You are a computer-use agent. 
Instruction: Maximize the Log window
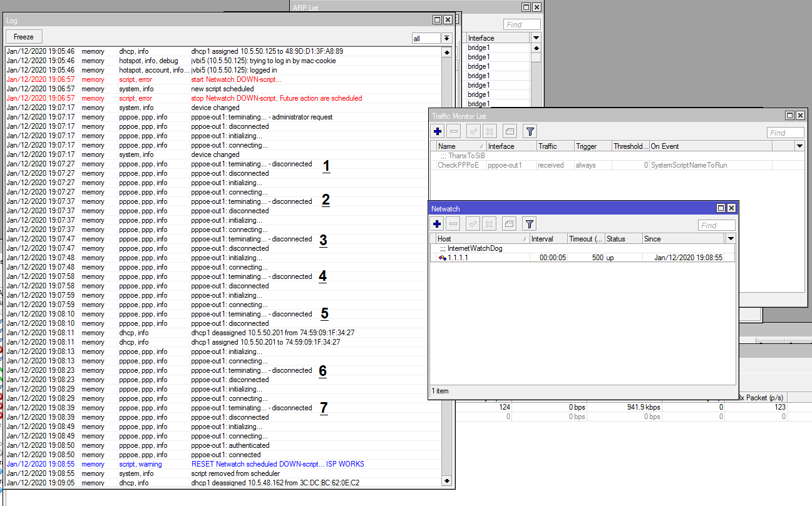point(437,20)
